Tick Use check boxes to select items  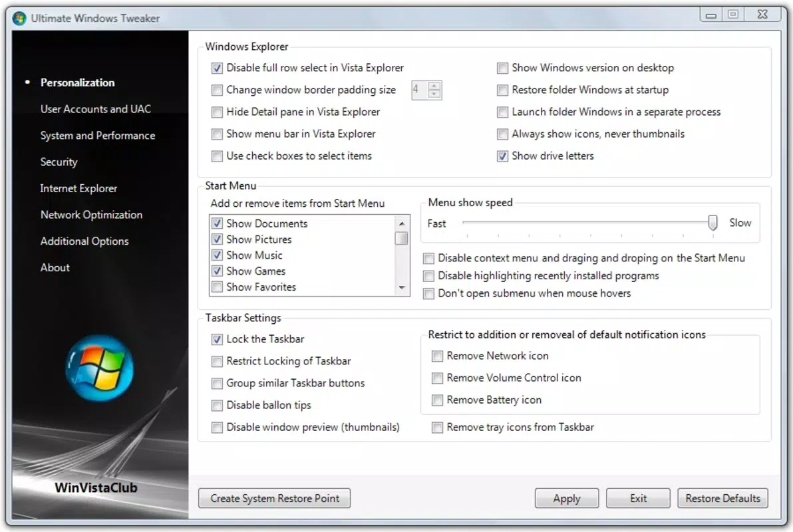217,156
